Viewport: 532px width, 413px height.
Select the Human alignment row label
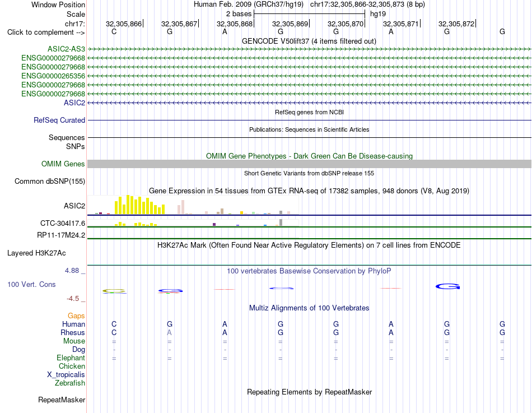click(x=73, y=324)
